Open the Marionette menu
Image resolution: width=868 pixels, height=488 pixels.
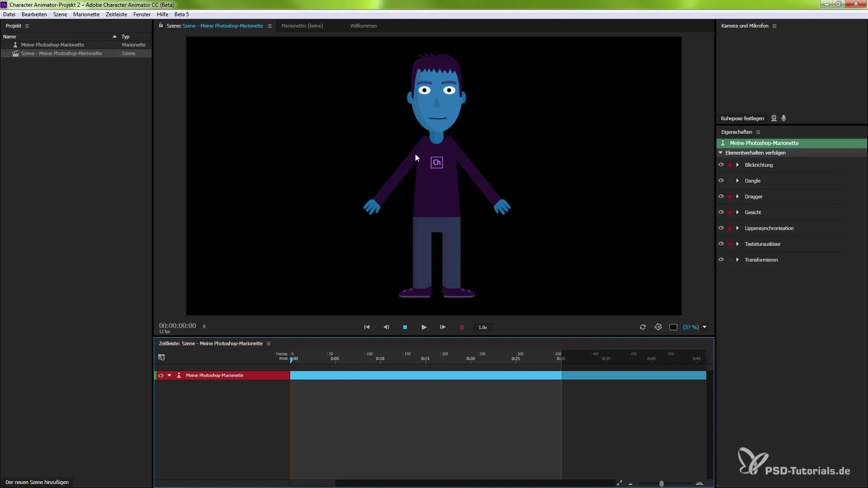(x=86, y=14)
